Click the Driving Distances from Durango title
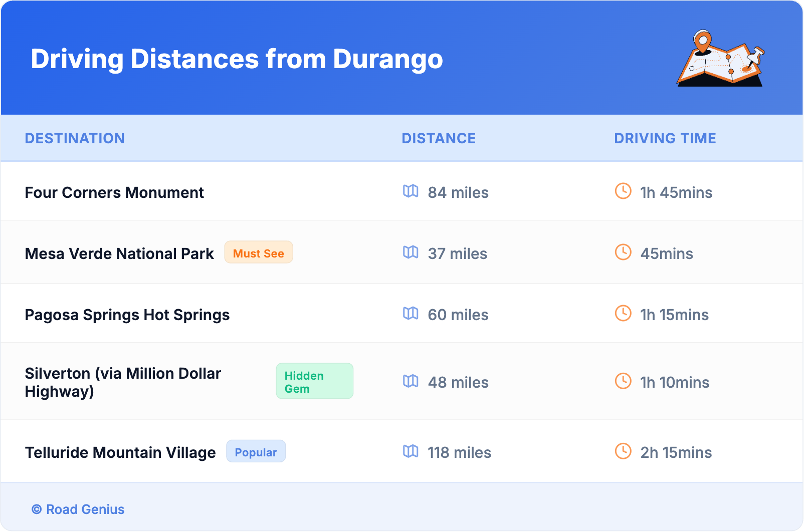 237,59
